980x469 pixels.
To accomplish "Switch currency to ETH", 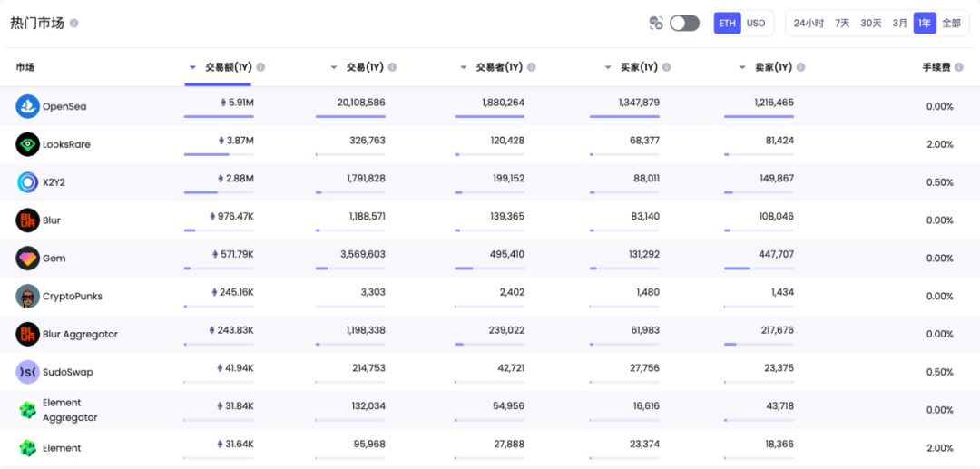I will tap(728, 23).
